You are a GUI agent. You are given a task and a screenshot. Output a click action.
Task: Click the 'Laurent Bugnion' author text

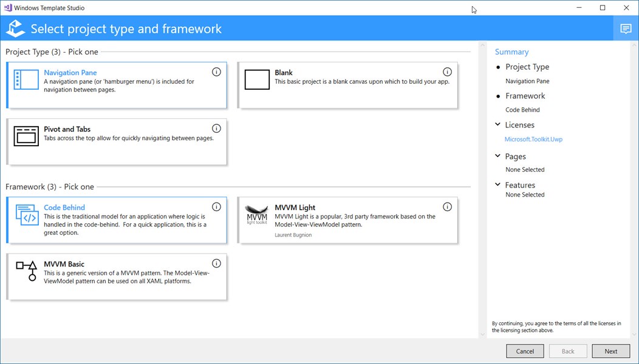[x=293, y=235]
